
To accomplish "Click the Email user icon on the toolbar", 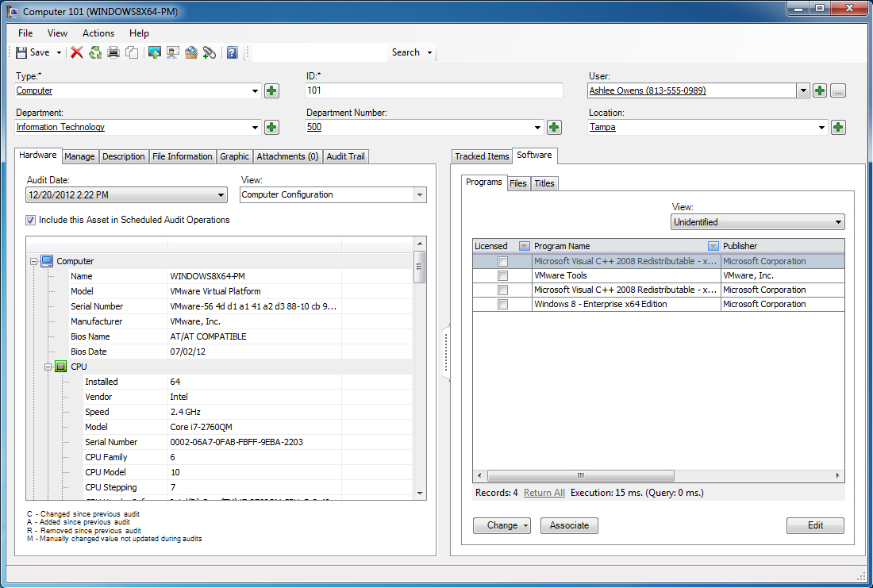I will (x=172, y=52).
